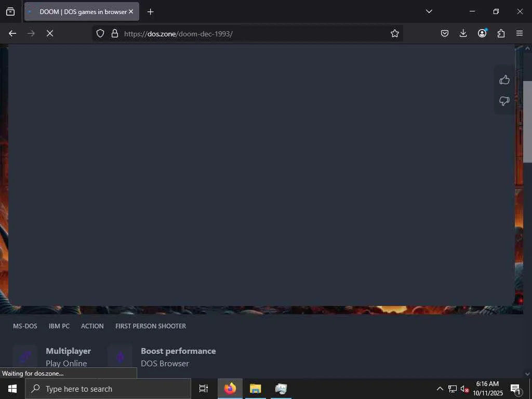The height and width of the screenshot is (399, 532).
Task: Go back to the previous page
Action: click(x=12, y=33)
